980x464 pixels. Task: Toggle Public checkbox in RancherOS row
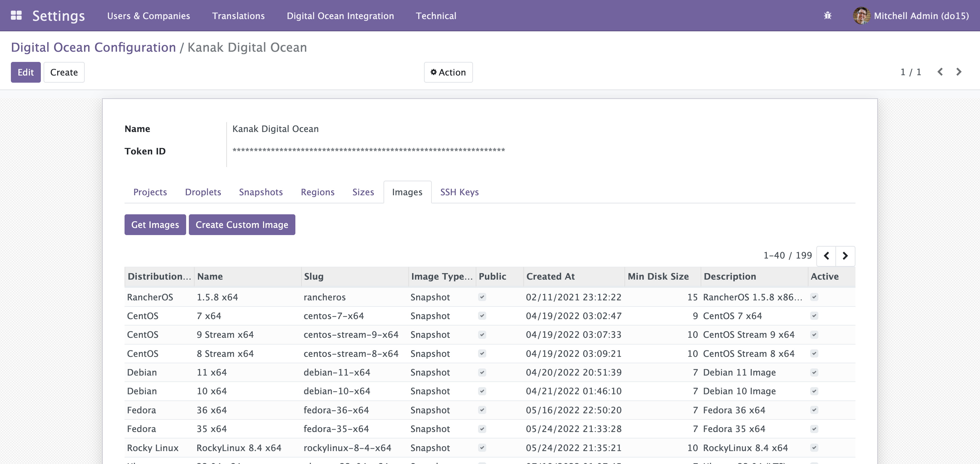click(482, 297)
